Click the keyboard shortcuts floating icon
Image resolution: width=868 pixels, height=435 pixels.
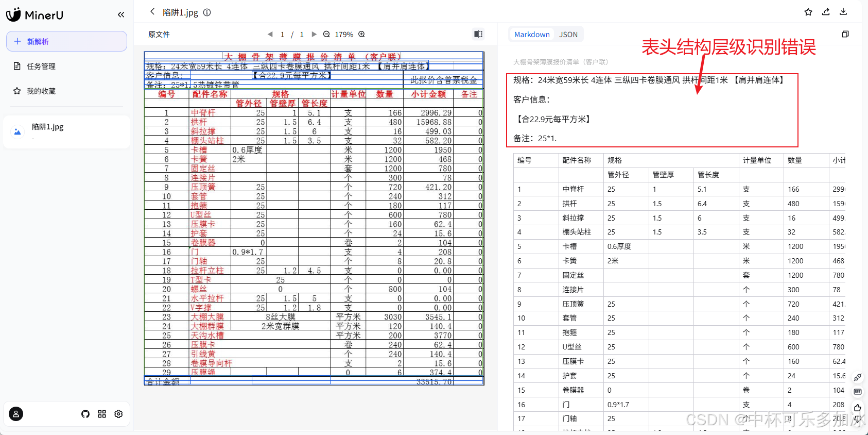tap(857, 392)
